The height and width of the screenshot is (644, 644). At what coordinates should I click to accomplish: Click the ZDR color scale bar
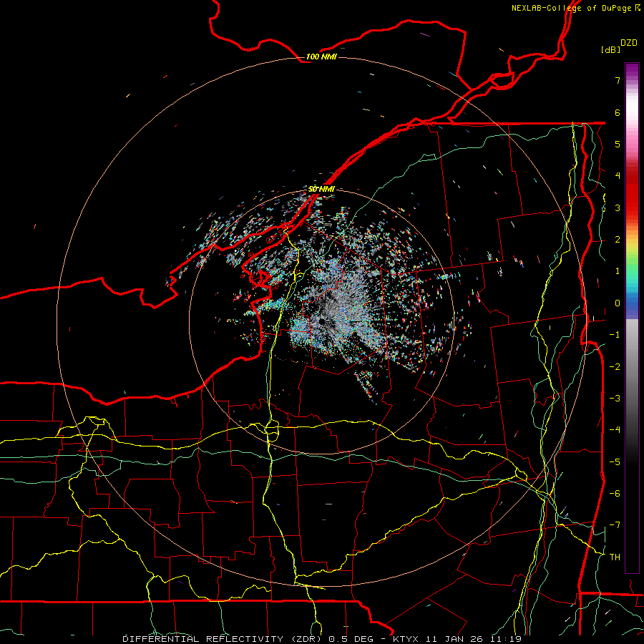pos(632,318)
